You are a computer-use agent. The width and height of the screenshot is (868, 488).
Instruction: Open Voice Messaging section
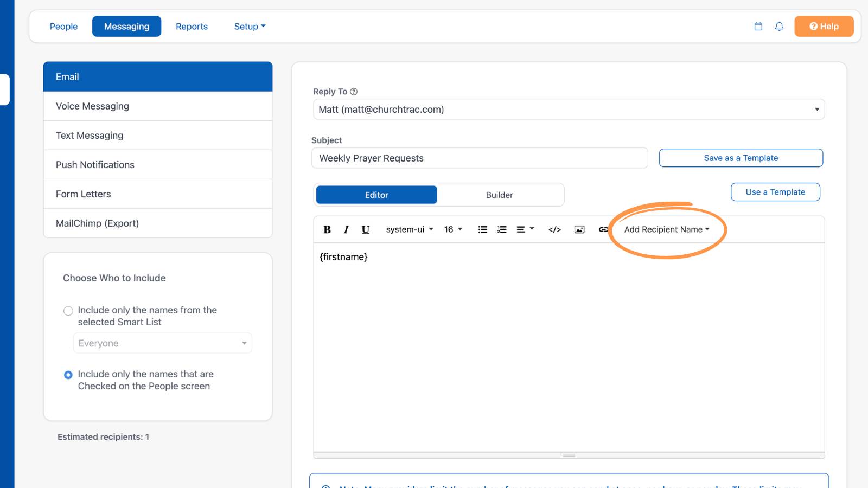tap(158, 106)
